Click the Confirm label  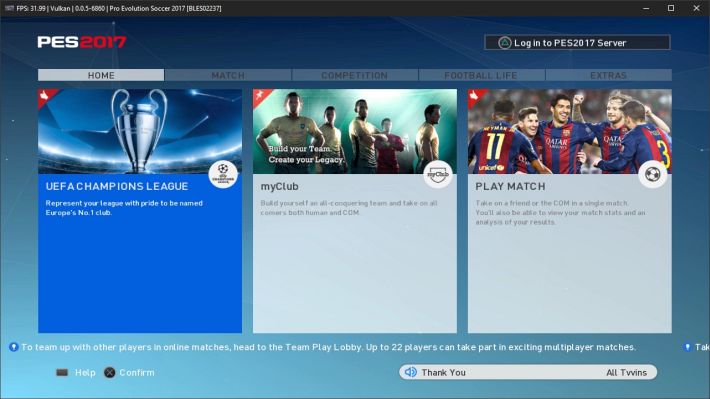click(x=137, y=372)
